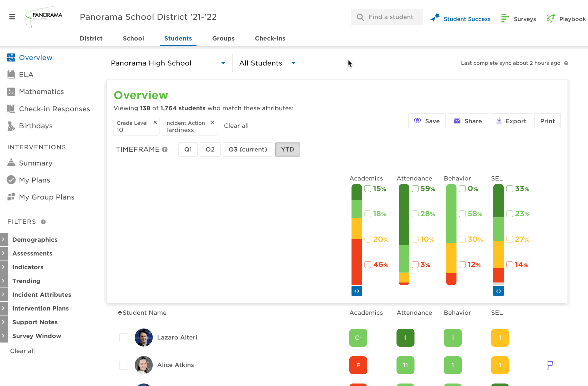Click the Student Success star icon
The image size is (588, 386).
[435, 18]
